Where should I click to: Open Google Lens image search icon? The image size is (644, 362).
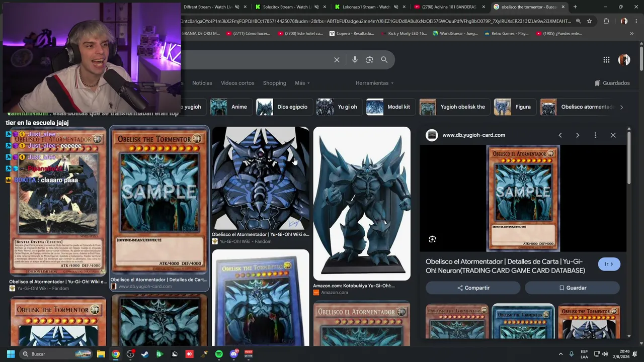click(369, 60)
